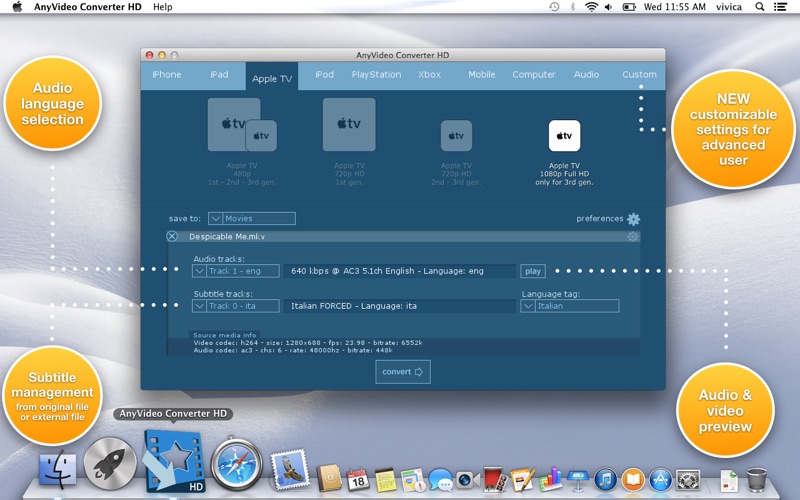The width and height of the screenshot is (800, 500).
Task: Click the 'Wed 11:55 AM' clock
Action: (x=674, y=7)
